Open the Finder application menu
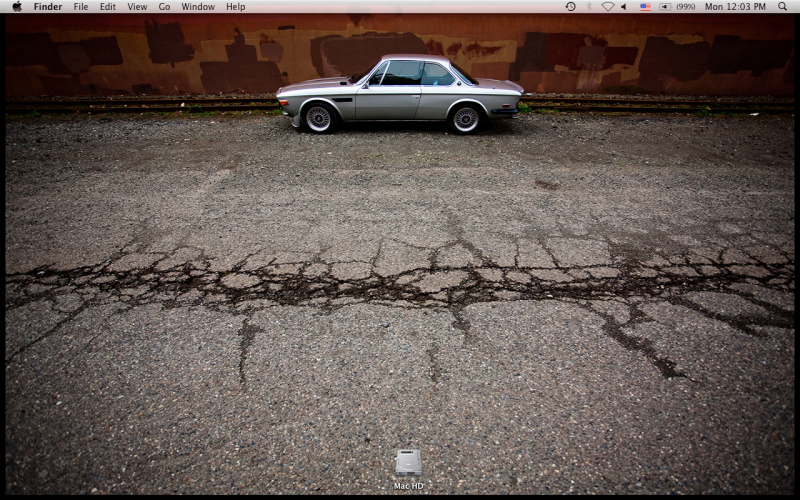The width and height of the screenshot is (800, 500). 47,7
